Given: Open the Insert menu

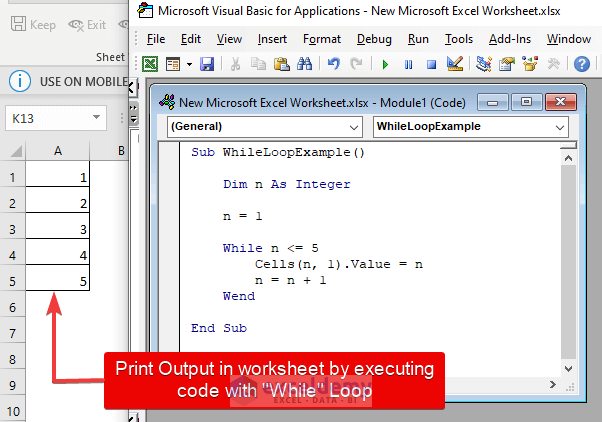Looking at the screenshot, I should pos(272,39).
